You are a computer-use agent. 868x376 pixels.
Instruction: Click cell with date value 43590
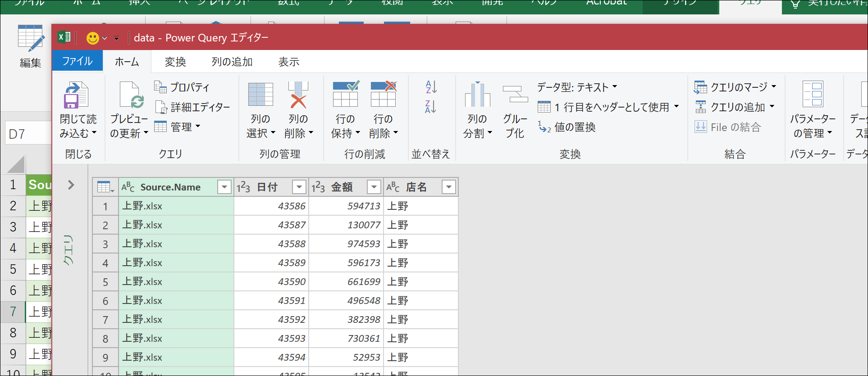point(271,281)
